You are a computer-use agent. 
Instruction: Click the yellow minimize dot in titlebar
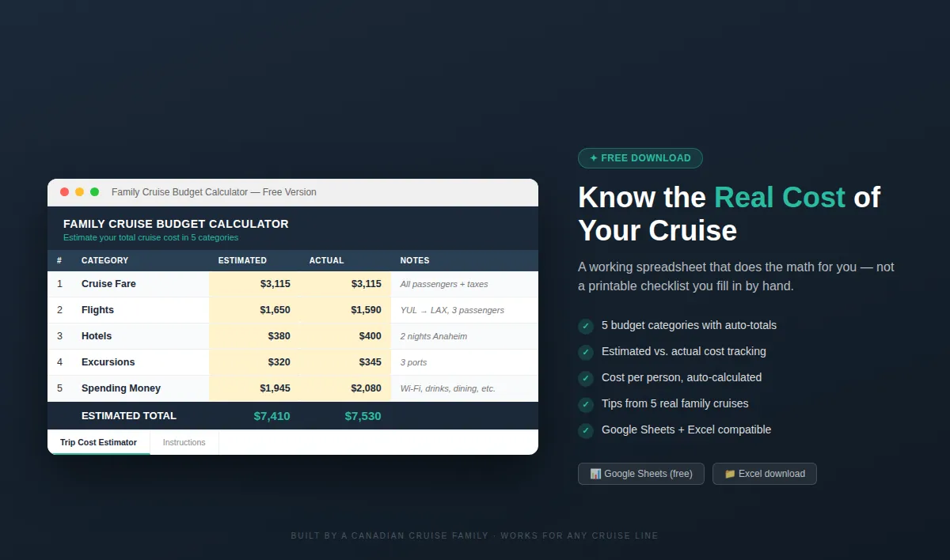coord(79,192)
